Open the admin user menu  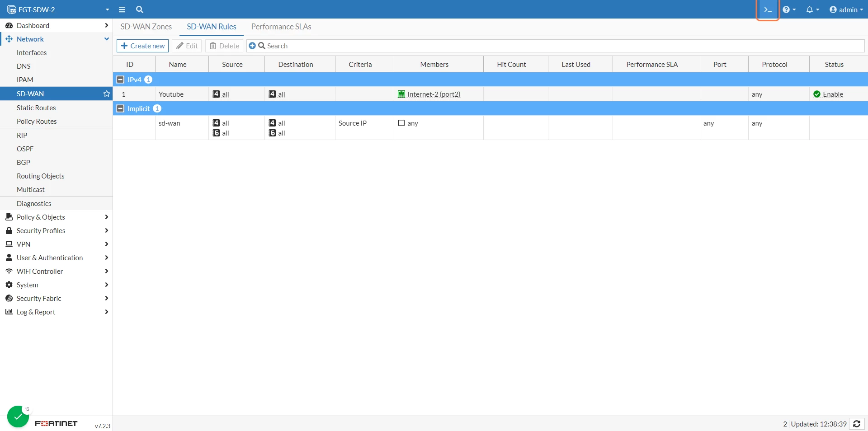(846, 9)
